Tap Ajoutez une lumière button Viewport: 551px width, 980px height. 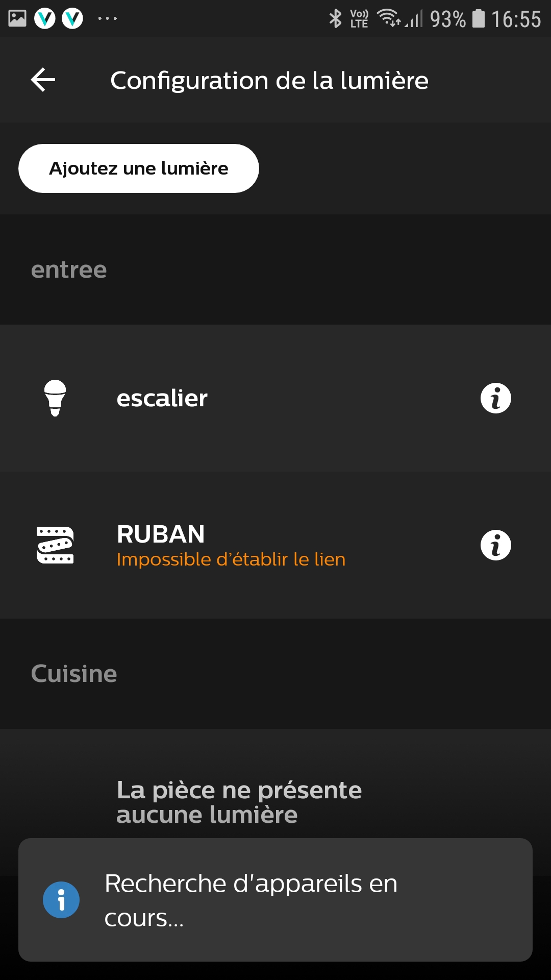coord(139,168)
